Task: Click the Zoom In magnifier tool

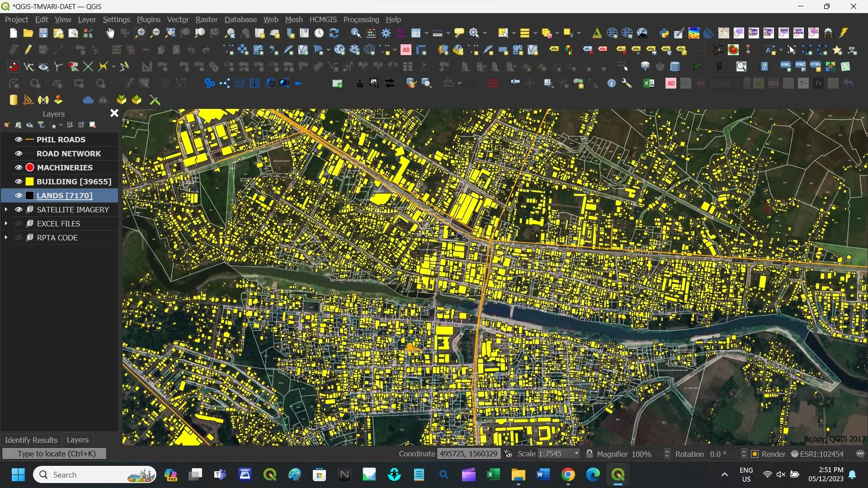Action: click(140, 33)
